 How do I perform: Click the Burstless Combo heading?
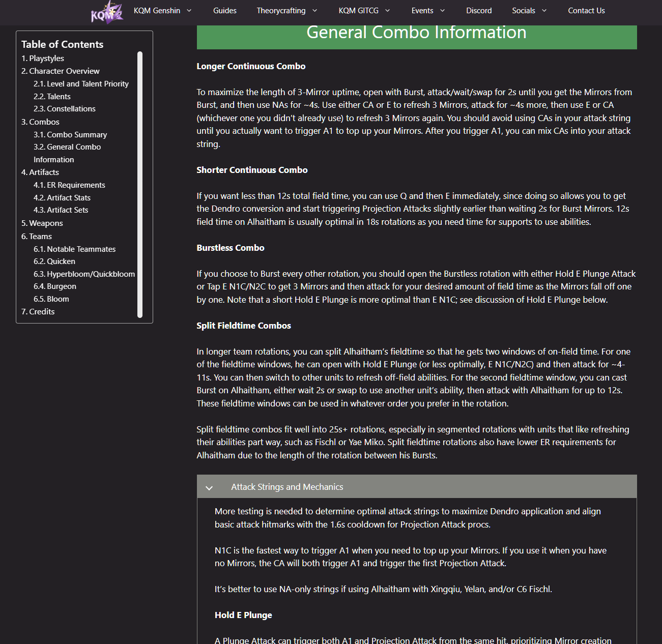pyautogui.click(x=231, y=248)
